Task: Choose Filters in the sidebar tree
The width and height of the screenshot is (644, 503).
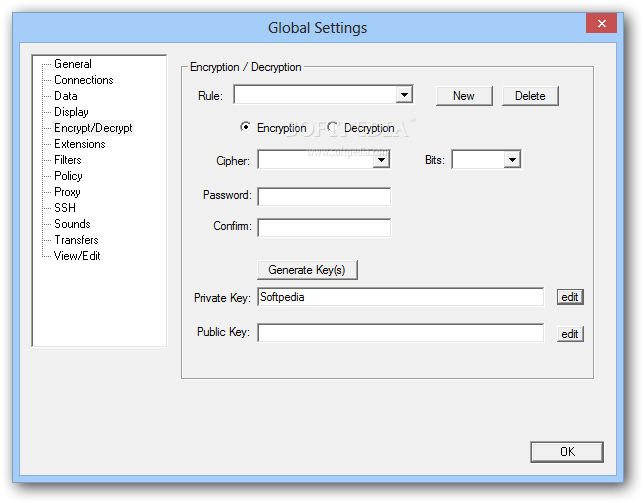Action: point(68,160)
